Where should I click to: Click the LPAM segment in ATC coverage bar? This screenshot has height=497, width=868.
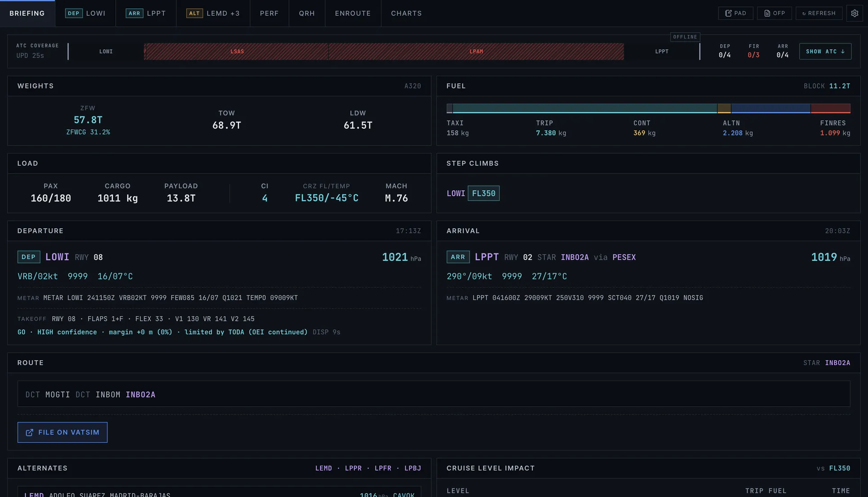[476, 52]
